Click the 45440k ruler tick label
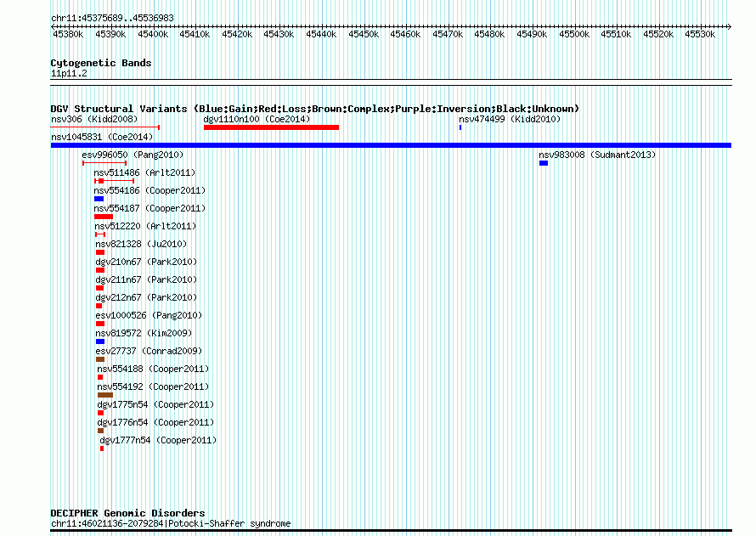The image size is (756, 536). tap(321, 34)
